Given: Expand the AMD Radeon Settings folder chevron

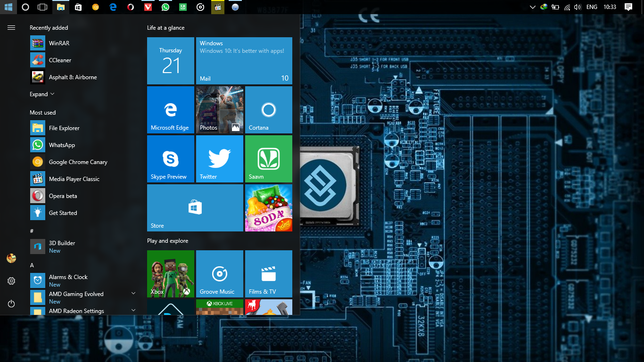Looking at the screenshot, I should pyautogui.click(x=133, y=310).
